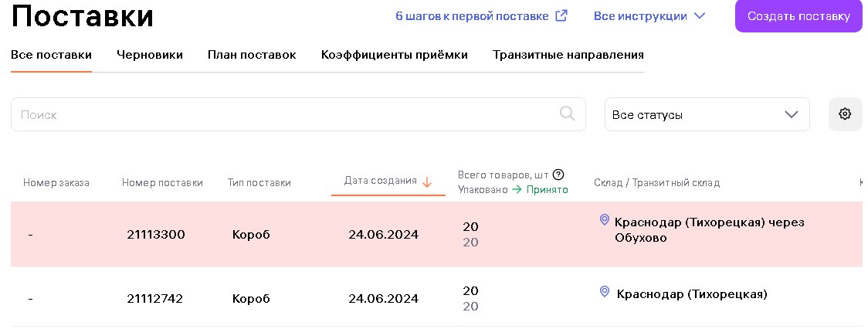Image resolution: width=868 pixels, height=329 pixels.
Task: Click the orange sort arrow by Дата создания
Action: point(427,181)
